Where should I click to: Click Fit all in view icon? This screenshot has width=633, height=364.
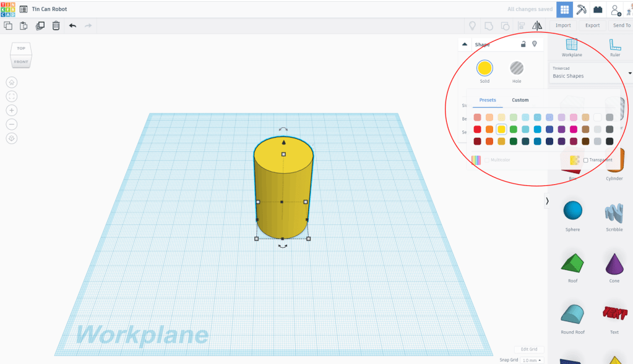12,96
